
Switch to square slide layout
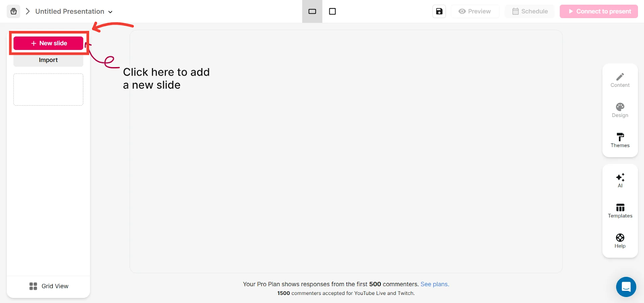(332, 11)
